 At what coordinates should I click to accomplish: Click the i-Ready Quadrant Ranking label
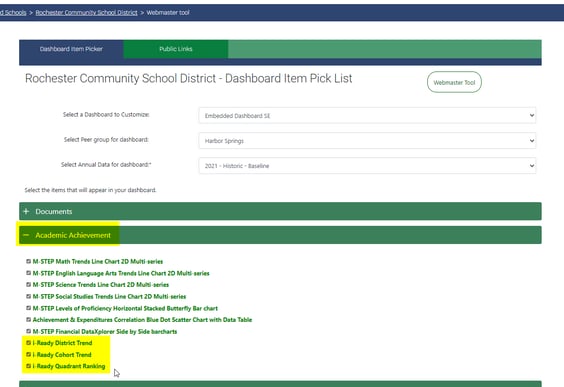click(69, 366)
